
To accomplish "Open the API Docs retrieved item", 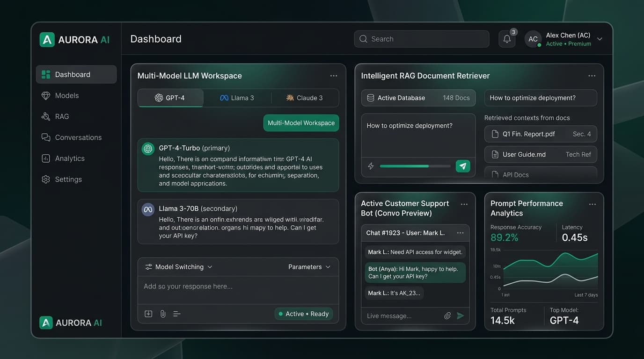I will click(541, 173).
